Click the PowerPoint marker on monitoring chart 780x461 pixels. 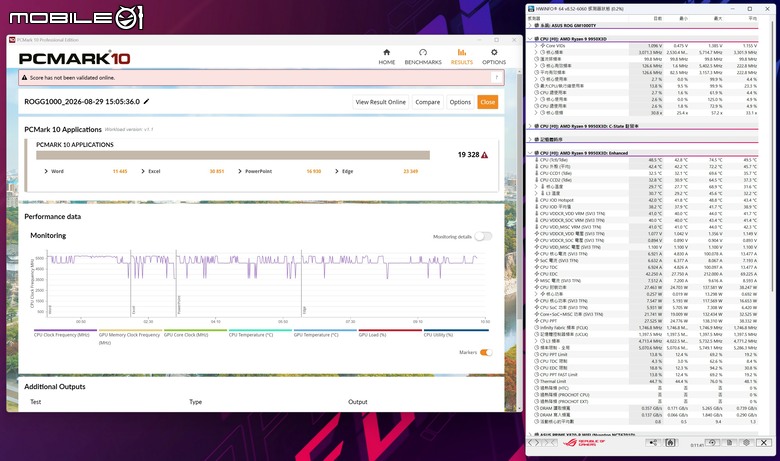click(179, 305)
